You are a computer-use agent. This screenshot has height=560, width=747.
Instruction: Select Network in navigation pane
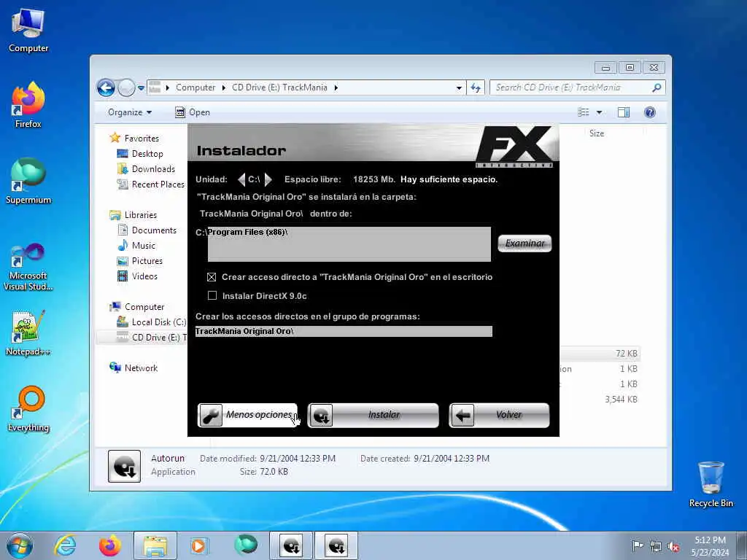click(141, 368)
